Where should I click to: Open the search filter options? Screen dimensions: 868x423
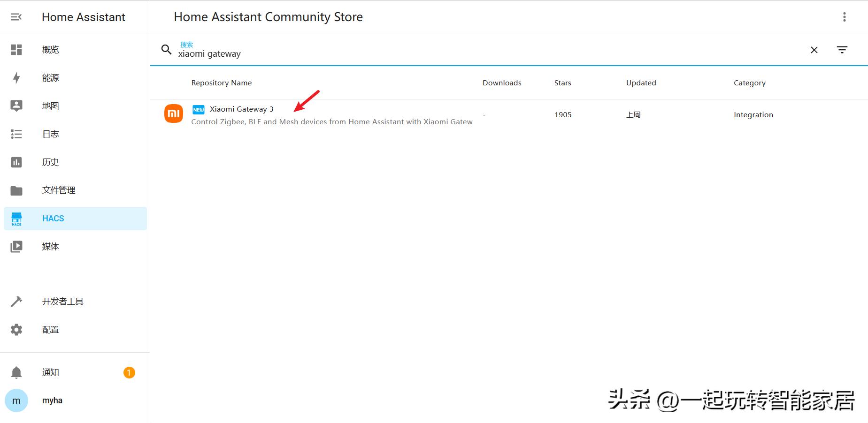click(842, 50)
